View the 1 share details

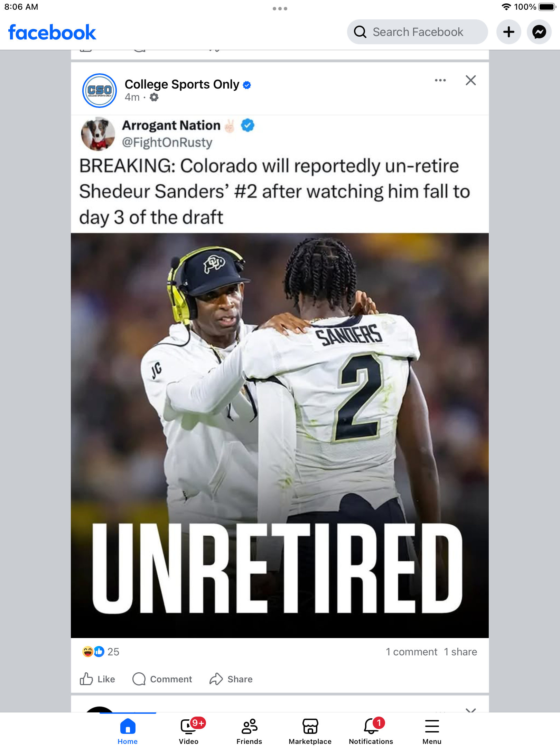click(460, 652)
